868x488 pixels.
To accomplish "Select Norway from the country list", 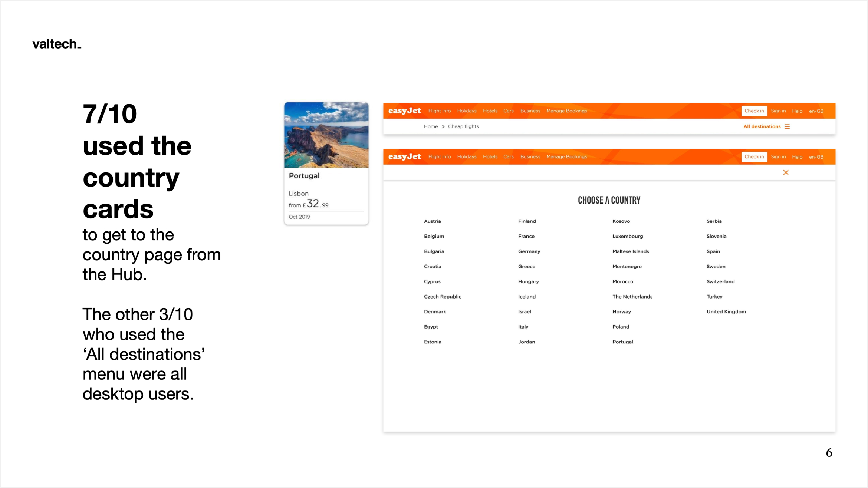I will pyautogui.click(x=621, y=312).
